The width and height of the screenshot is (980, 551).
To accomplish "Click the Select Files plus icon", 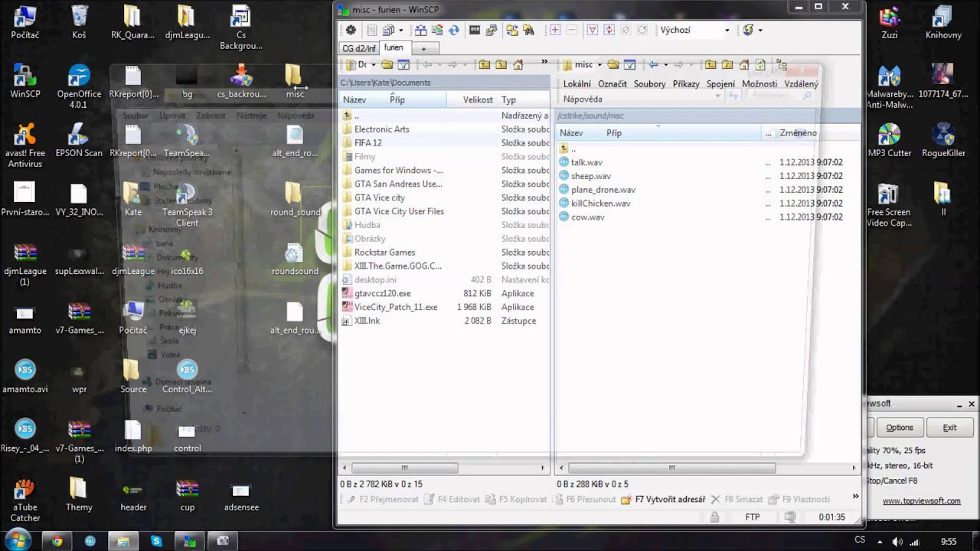I will pyautogui.click(x=555, y=30).
